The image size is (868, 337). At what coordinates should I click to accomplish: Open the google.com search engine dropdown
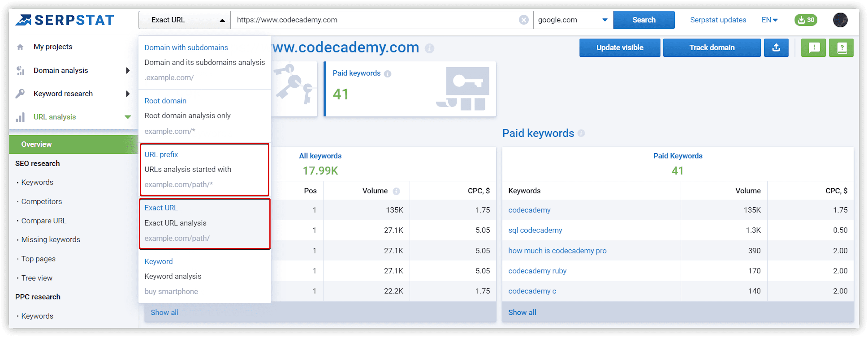click(573, 20)
